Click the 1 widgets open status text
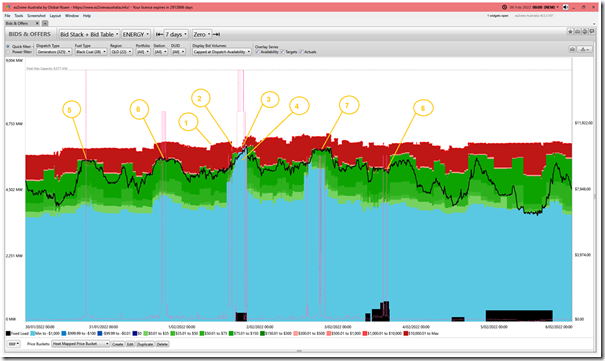 [497, 16]
